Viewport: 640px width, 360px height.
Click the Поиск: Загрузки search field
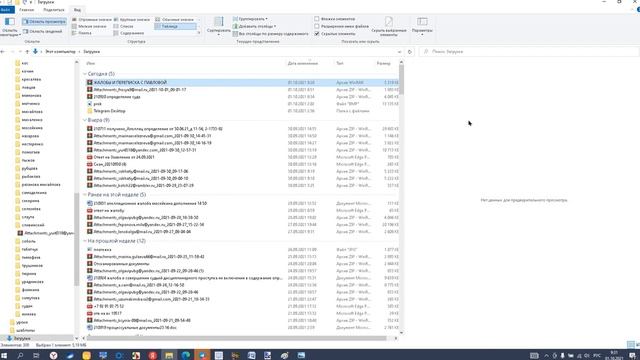(529, 52)
